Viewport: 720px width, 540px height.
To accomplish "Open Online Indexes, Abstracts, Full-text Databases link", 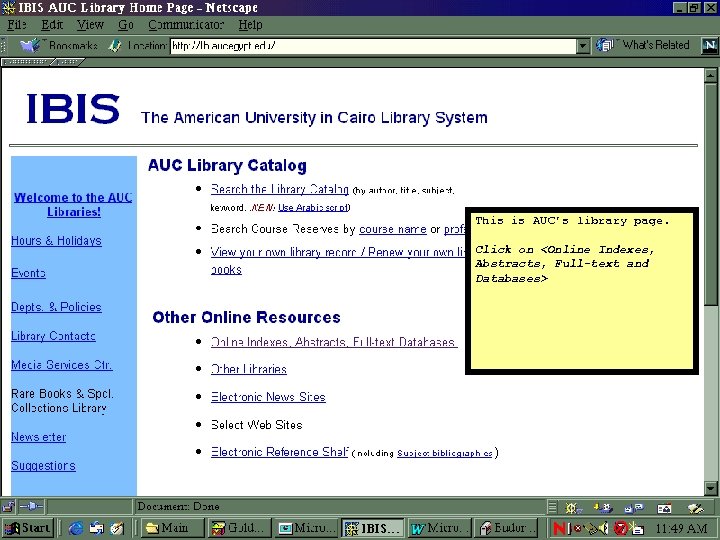I will tap(334, 342).
